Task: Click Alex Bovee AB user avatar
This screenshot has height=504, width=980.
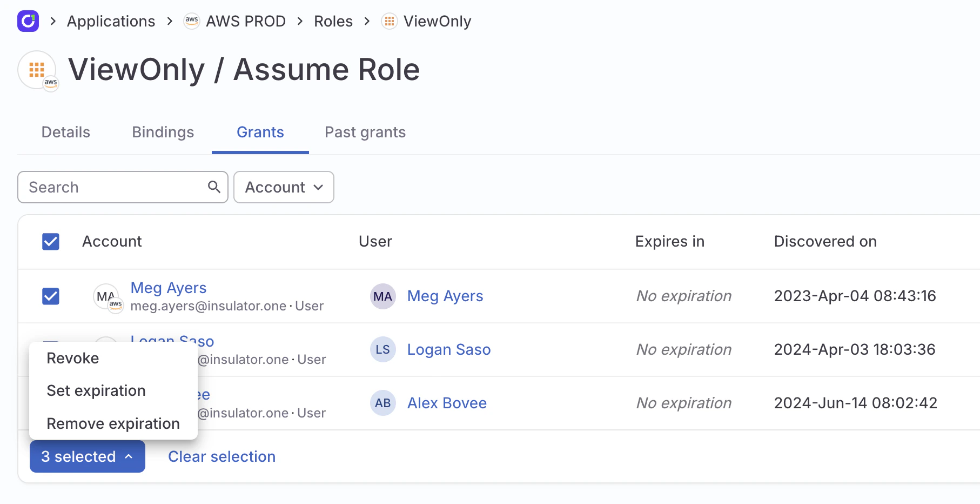Action: coord(382,403)
